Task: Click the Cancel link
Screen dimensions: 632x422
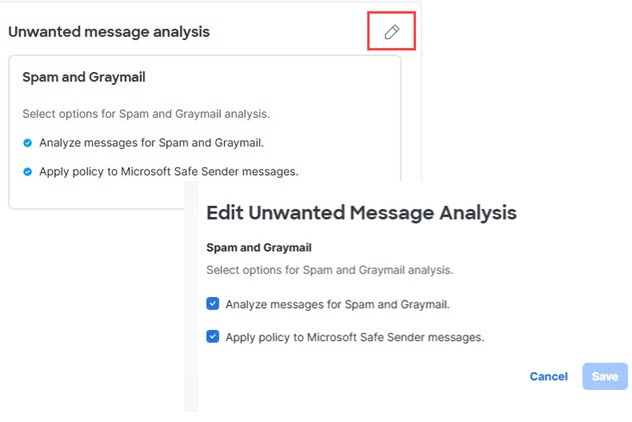Action: tap(548, 377)
